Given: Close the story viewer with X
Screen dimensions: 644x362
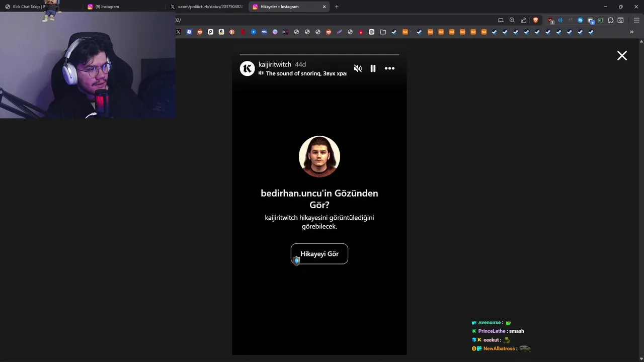Looking at the screenshot, I should 622,56.
